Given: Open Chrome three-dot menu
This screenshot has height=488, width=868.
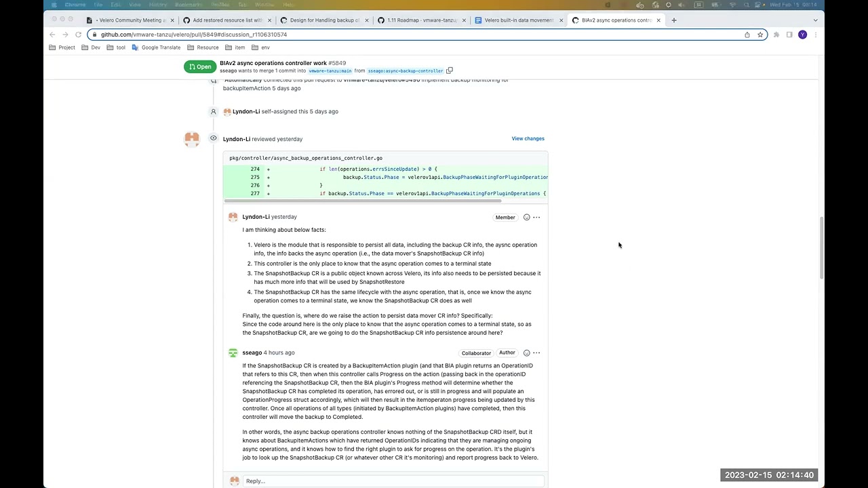Looking at the screenshot, I should pos(815,35).
